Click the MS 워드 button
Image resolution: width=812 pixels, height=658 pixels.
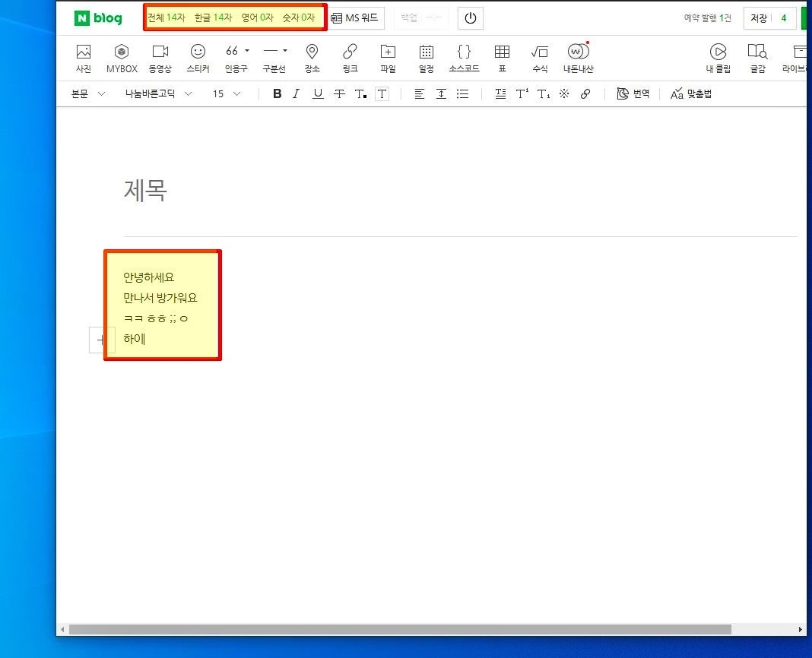point(356,18)
